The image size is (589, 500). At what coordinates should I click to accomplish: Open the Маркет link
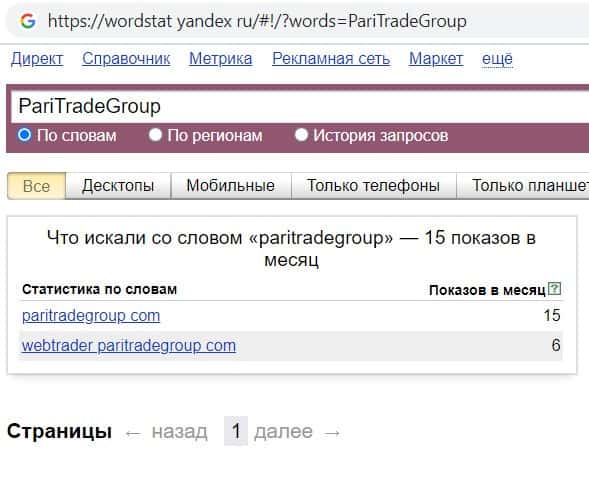pos(436,59)
